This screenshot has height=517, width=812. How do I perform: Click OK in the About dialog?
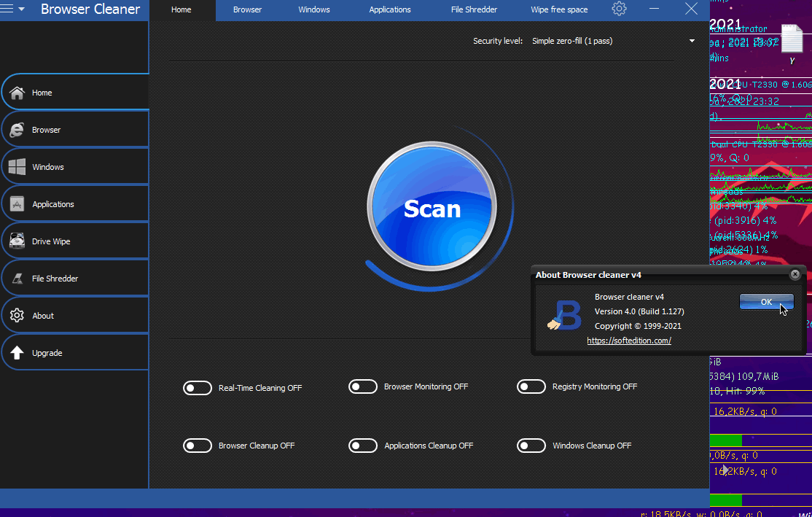coord(766,302)
